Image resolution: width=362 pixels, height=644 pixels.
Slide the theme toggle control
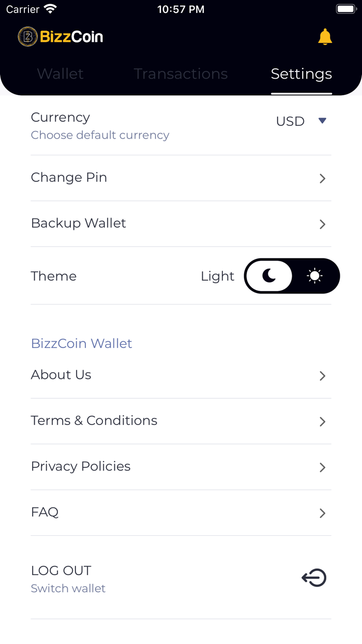pos(292,276)
